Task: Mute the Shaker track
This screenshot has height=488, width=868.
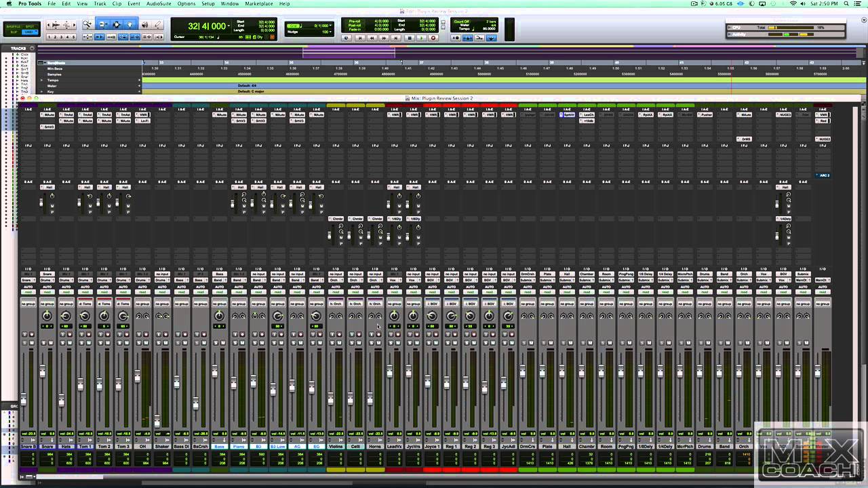Action: point(165,343)
